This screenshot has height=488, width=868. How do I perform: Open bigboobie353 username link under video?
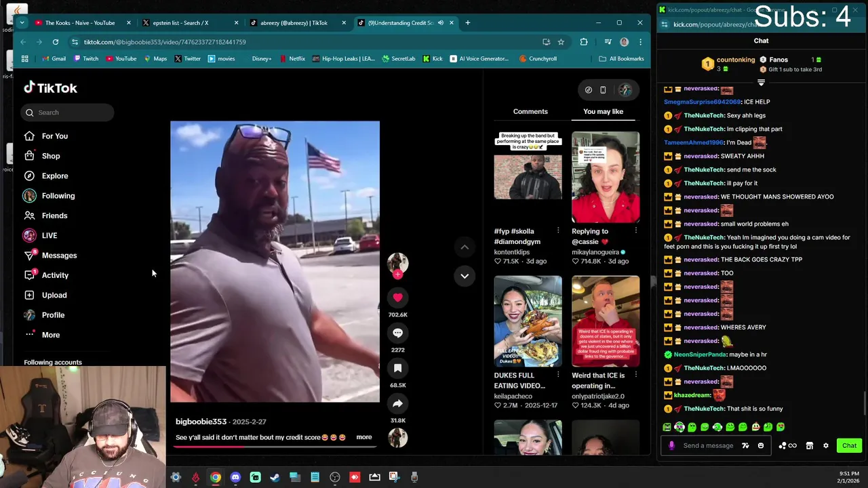coord(201,422)
